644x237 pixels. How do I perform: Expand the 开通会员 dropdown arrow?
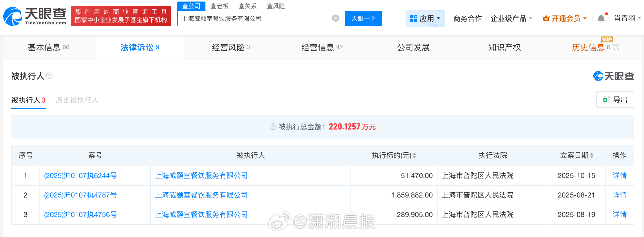coord(585,18)
